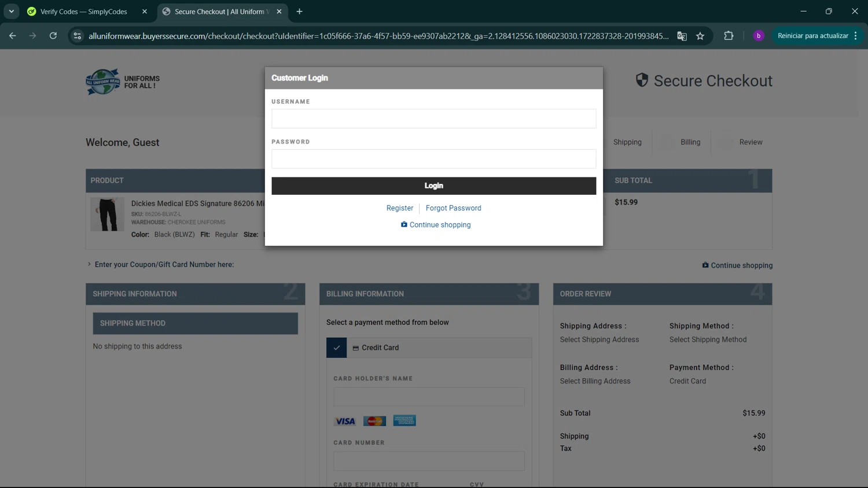The width and height of the screenshot is (868, 488).
Task: Click the Shipping Method header bar
Action: pyautogui.click(x=196, y=323)
